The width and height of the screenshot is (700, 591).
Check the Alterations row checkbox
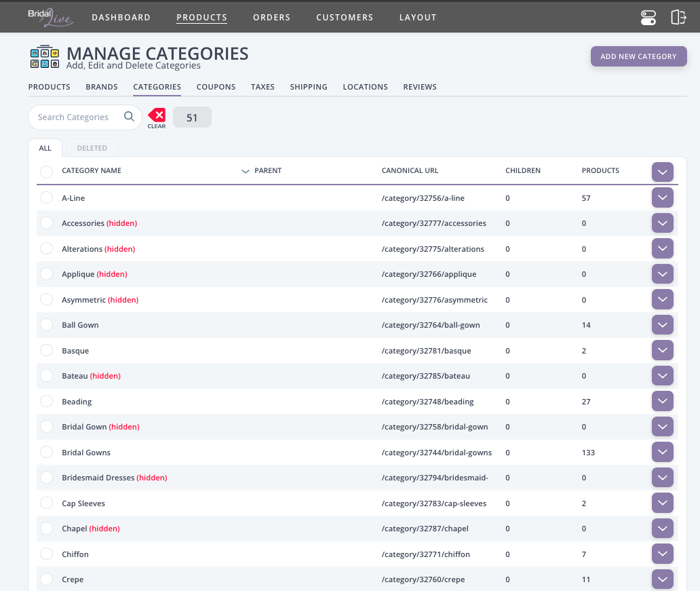pos(46,248)
